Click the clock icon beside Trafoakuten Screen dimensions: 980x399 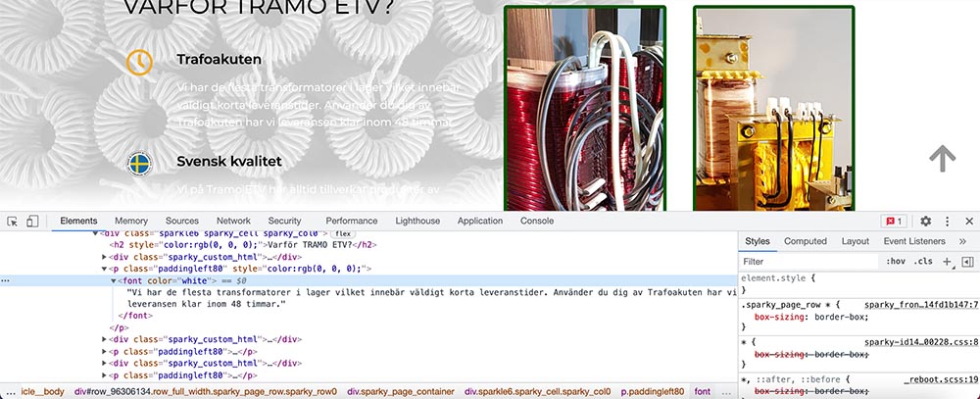pyautogui.click(x=139, y=63)
